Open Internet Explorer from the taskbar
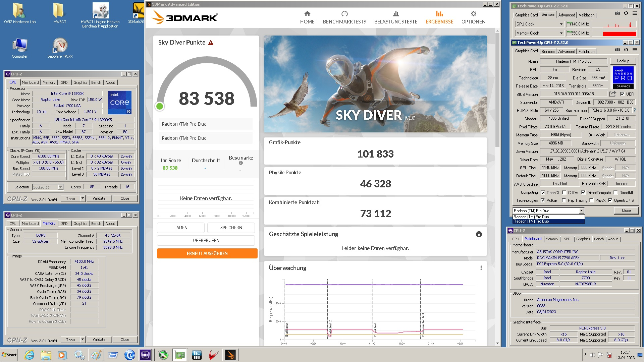This screenshot has height=362, width=644. [x=29, y=355]
